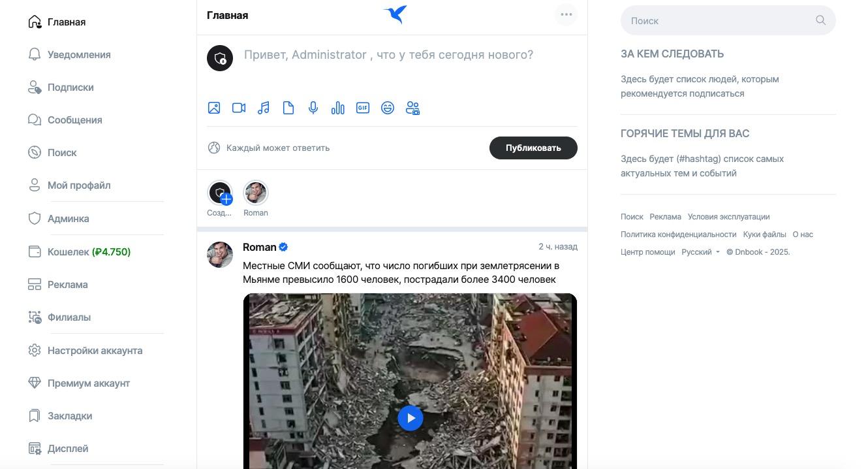Open Roman's story thumbnail
The height and width of the screenshot is (469, 868).
coord(256,193)
